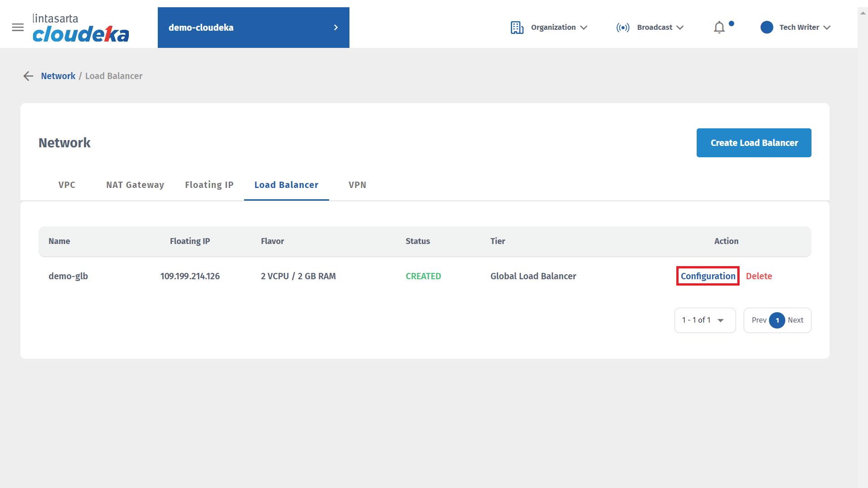Open the VPN tab

(x=357, y=185)
